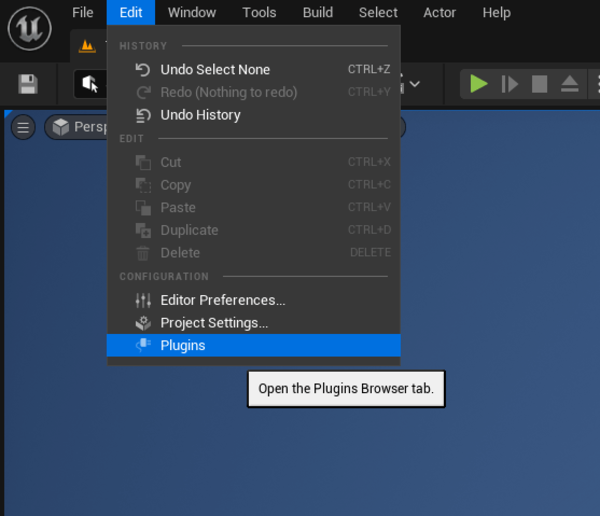Open Project Settings
Viewport: 600px width, 516px height.
click(254, 323)
